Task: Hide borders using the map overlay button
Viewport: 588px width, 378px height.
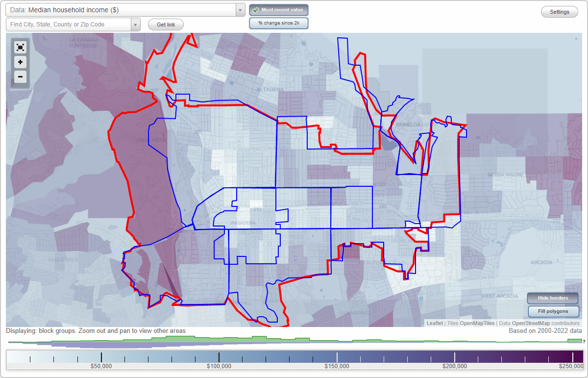Action: tap(552, 298)
